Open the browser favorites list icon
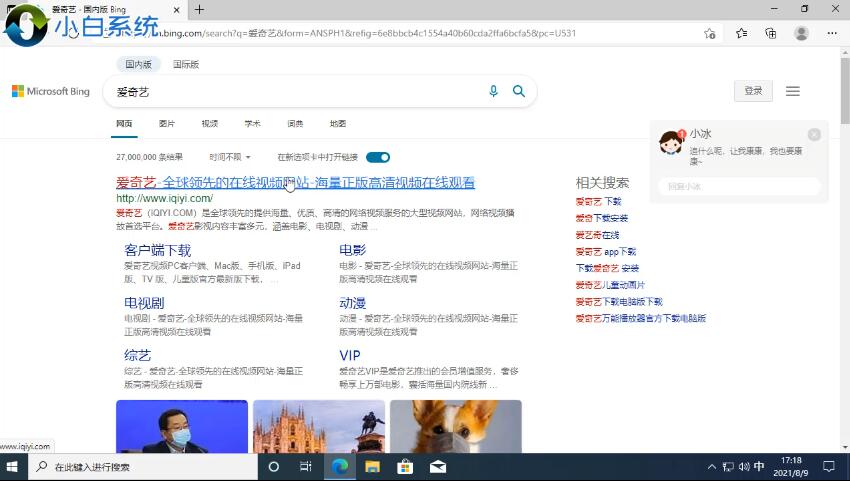Screen dimensions: 850x481 coord(742,34)
